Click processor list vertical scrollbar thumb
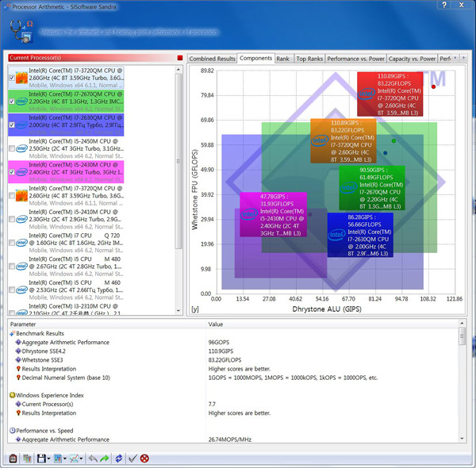 (x=178, y=161)
